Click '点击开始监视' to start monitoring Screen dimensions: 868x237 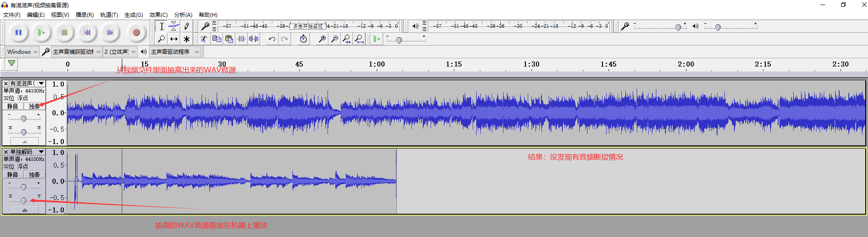(x=308, y=26)
